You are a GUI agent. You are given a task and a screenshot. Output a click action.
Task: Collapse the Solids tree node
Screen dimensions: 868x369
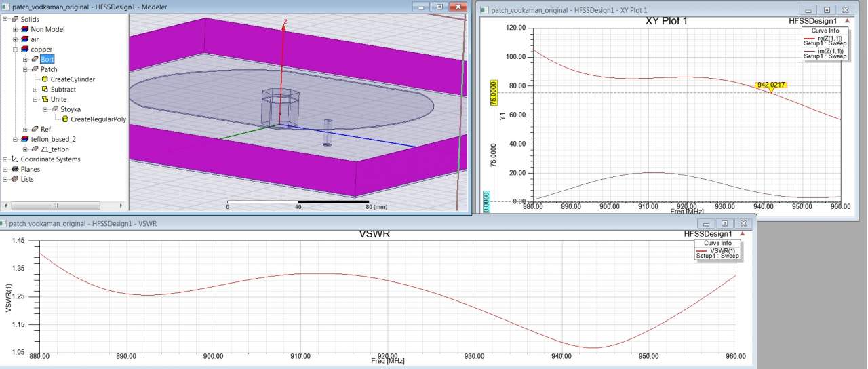pyautogui.click(x=5, y=20)
